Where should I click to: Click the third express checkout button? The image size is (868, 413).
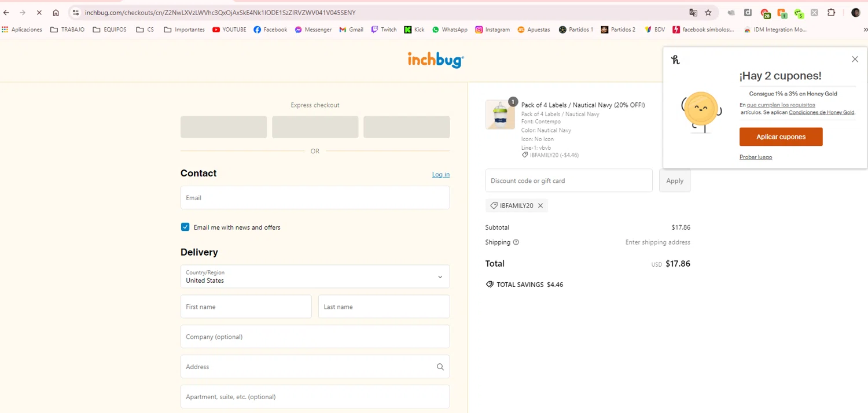pos(406,127)
